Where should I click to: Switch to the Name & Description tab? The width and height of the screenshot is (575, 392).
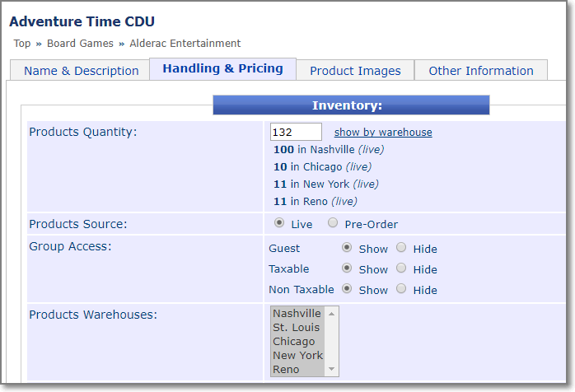80,70
